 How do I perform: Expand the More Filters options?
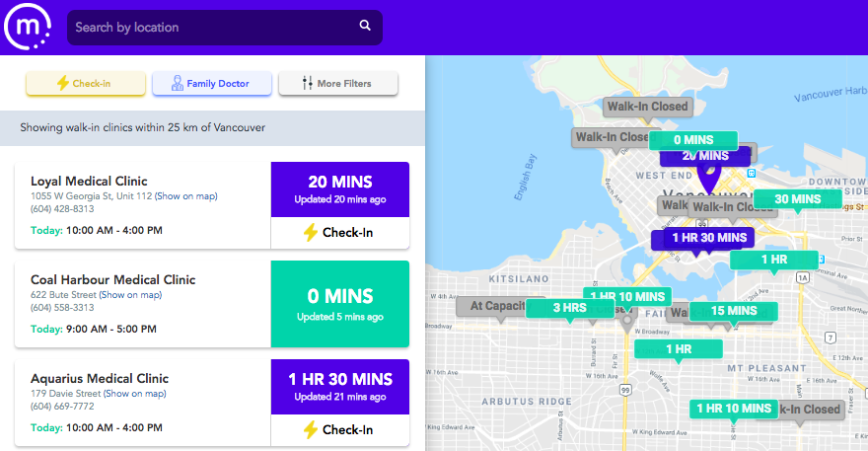[337, 84]
